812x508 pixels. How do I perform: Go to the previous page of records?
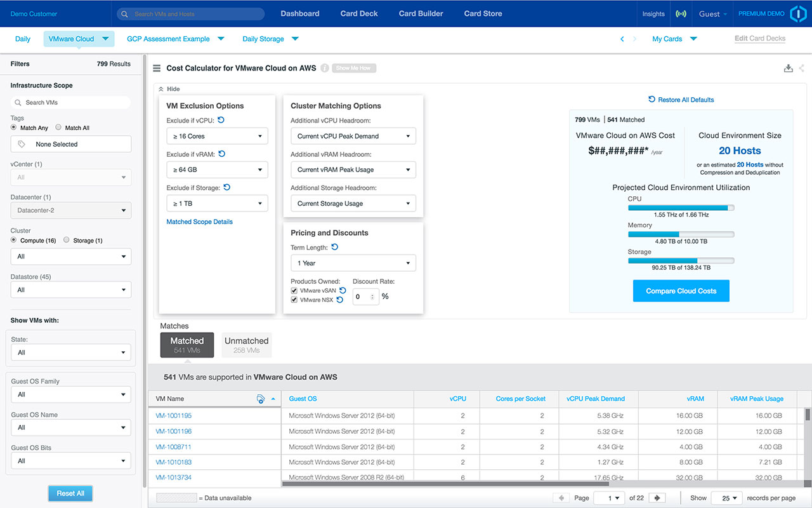coord(560,498)
